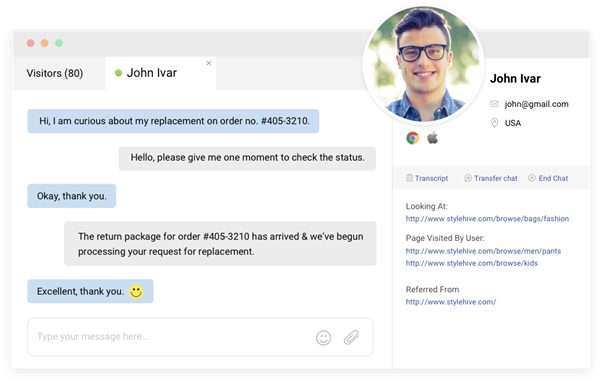Click John Ivar's profile photo
The height and width of the screenshot is (383, 602).
423,64
